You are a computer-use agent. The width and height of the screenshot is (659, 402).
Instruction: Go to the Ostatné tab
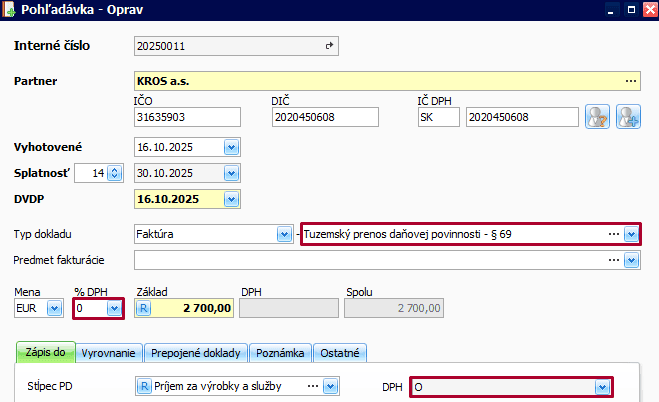pyautogui.click(x=340, y=353)
